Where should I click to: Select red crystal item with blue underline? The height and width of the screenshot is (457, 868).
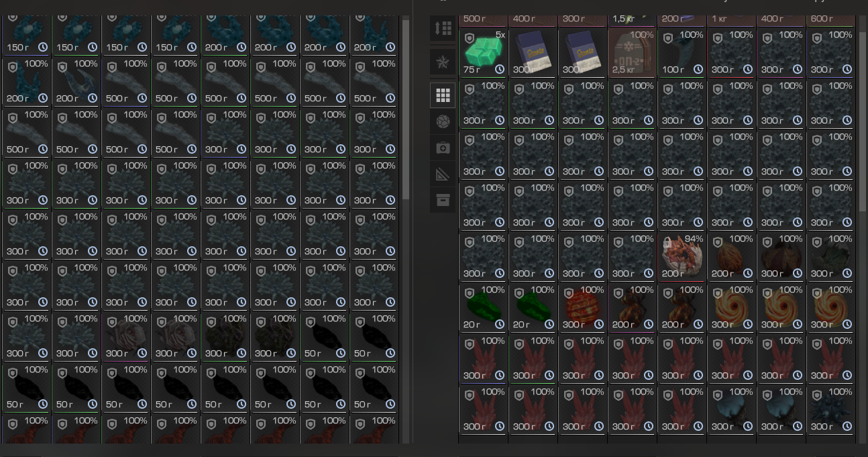(484, 358)
